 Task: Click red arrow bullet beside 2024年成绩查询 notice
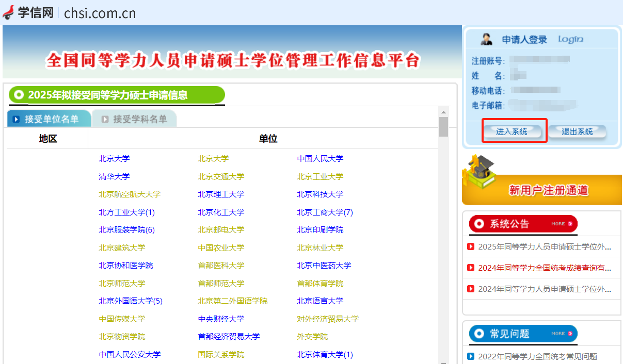point(471,268)
